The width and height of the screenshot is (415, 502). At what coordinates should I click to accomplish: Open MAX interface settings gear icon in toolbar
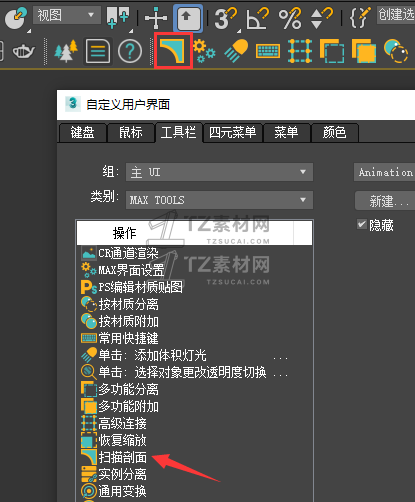point(204,51)
